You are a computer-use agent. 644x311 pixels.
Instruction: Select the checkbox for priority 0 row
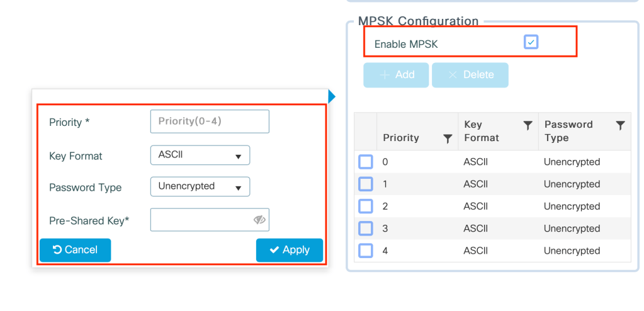tap(366, 162)
